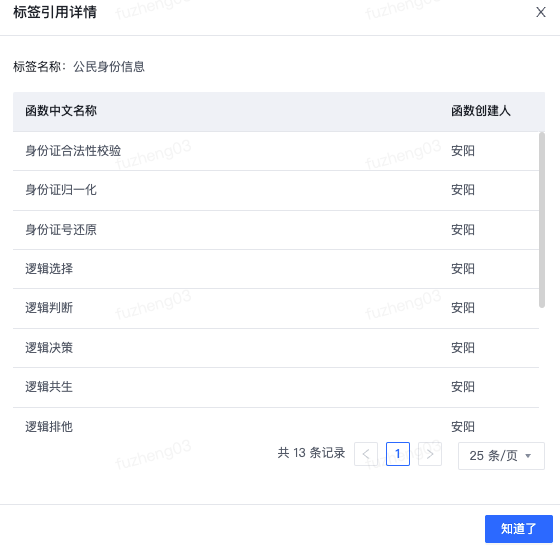
Task: Select the 逻辑决策 row
Action: click(x=276, y=348)
